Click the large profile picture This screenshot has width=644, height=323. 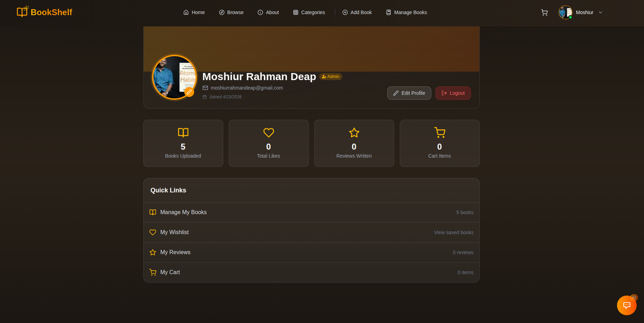pos(174,77)
